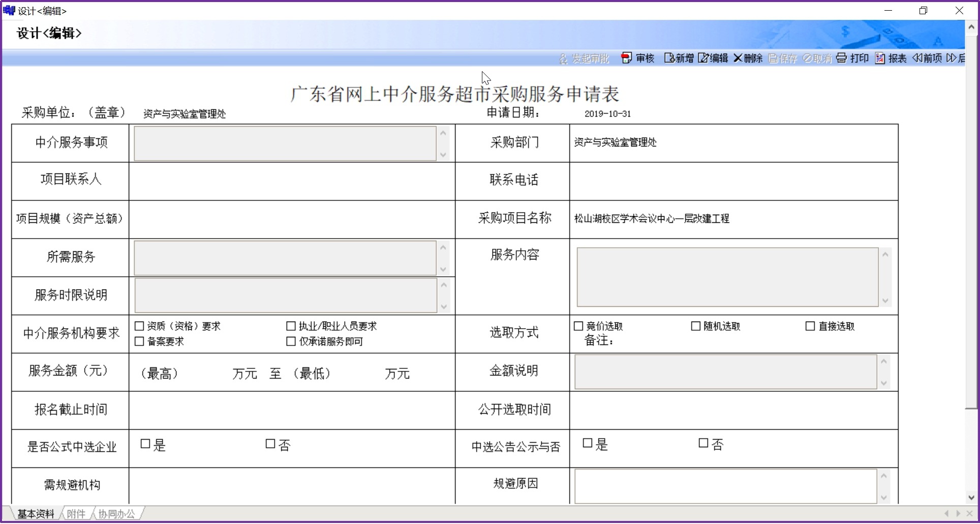Click the 规避原因 text input box

coord(725,486)
